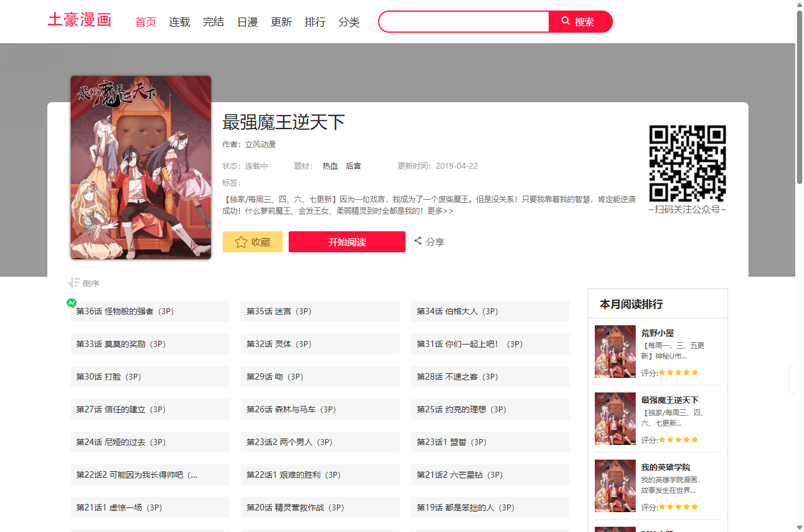Screen dimensions: 804x532
Task: Open chapter 第29话 吻
Action: click(320, 377)
